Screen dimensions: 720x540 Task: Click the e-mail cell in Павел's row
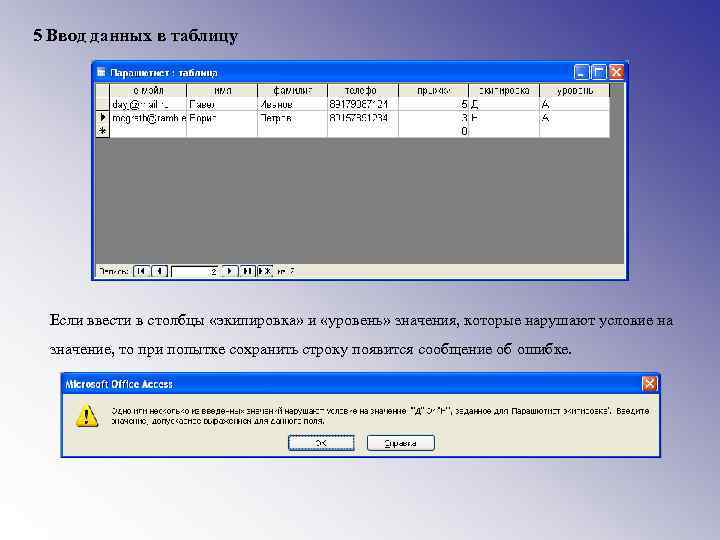148,104
